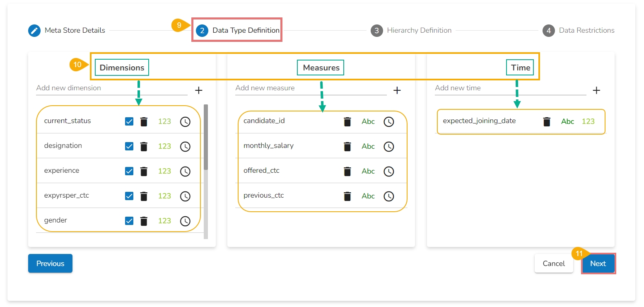Viewport: 644px width, 307px height.
Task: Click the Add new dimension field
Action: coord(111,88)
